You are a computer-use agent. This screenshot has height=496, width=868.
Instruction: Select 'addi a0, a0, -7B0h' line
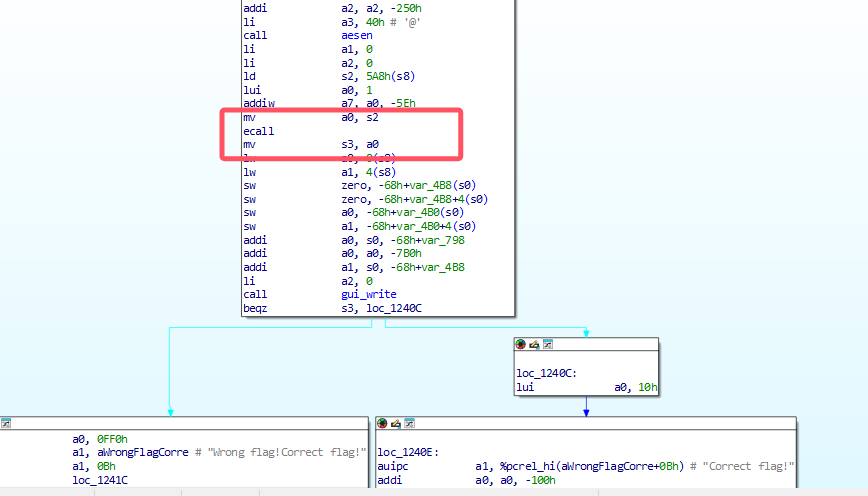[332, 254]
